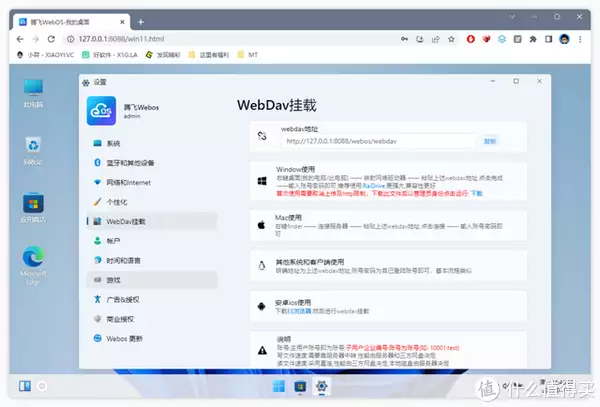
Task: Open the 好软件 - X1G.LA bookmark
Action: click(x=110, y=55)
